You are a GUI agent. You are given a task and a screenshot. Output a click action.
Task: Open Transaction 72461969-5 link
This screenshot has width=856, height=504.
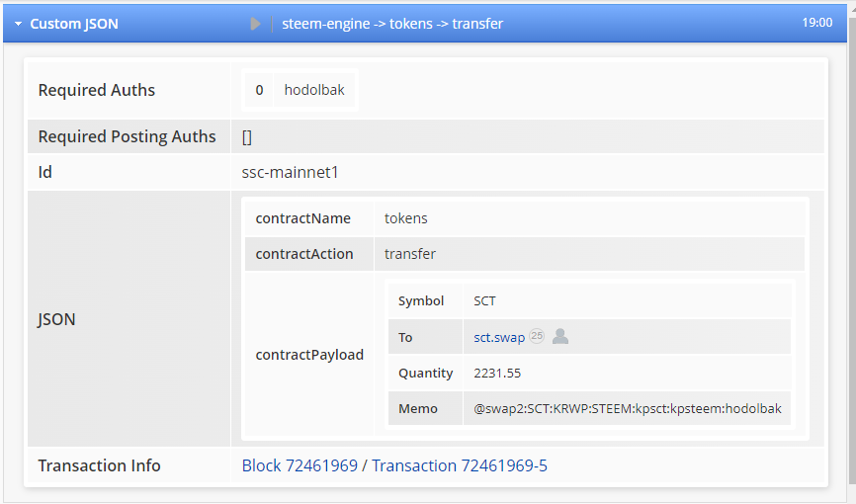pos(459,465)
